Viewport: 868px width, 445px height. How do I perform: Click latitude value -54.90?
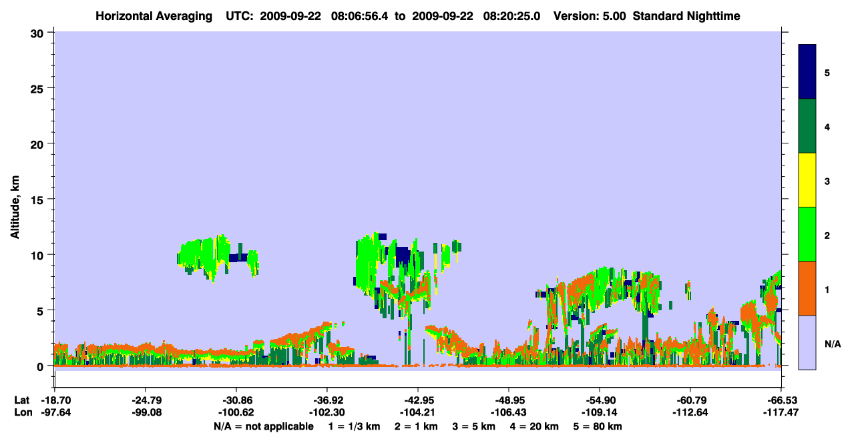600,400
